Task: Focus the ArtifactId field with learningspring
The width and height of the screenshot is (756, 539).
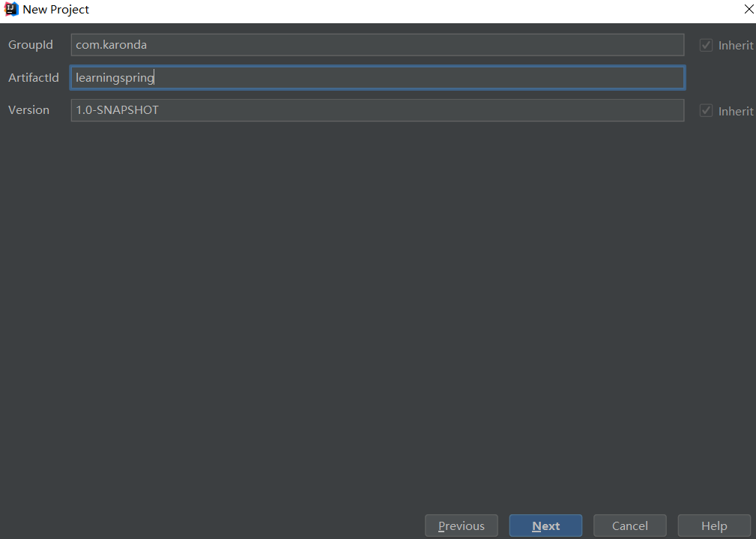Action: [x=377, y=78]
